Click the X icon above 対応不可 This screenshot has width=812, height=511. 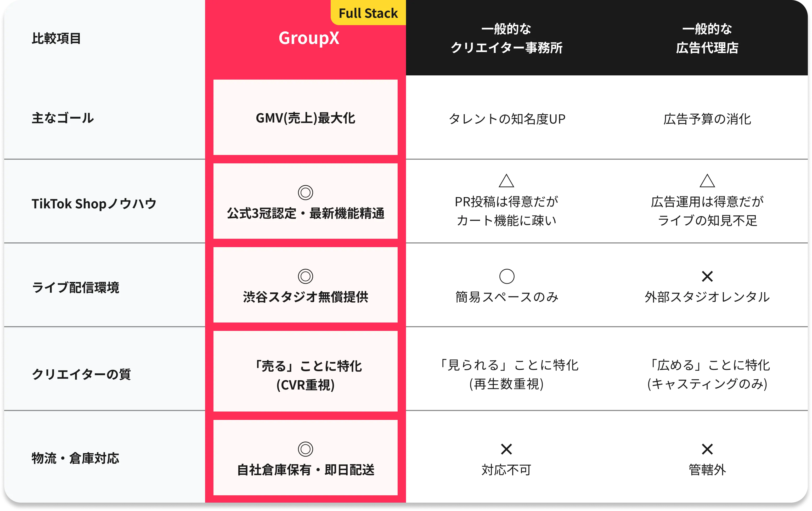506,449
